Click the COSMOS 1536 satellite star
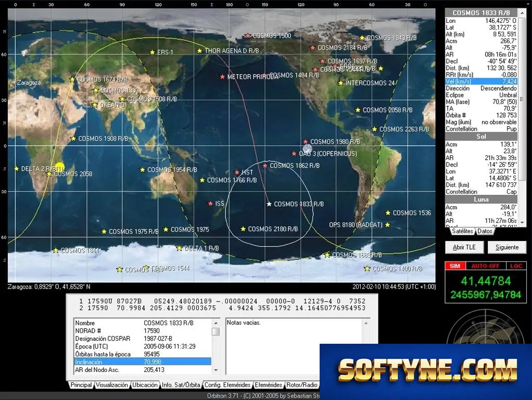532x400 pixels. 388,213
